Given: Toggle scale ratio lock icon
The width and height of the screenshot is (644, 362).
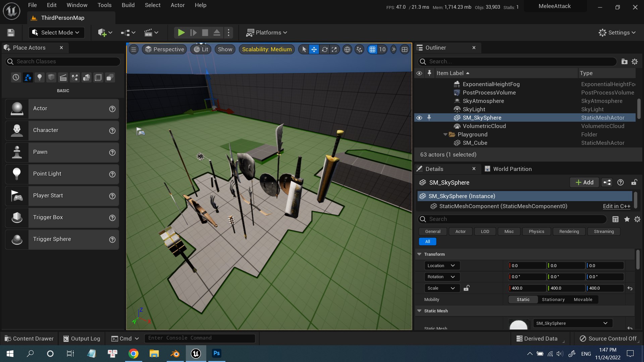Looking at the screenshot, I should tap(466, 288).
